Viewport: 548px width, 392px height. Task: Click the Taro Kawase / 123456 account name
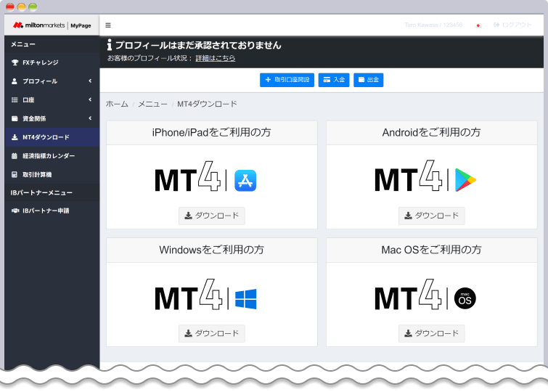[x=433, y=25]
